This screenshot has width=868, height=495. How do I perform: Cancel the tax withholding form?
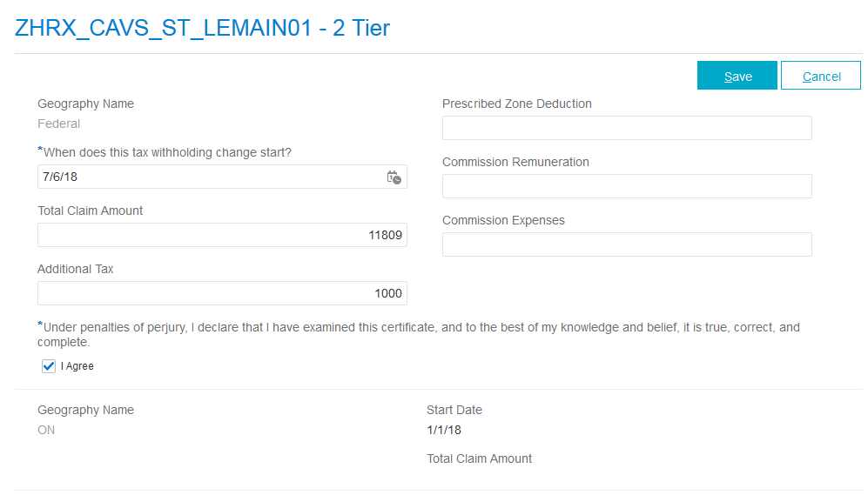(x=820, y=77)
